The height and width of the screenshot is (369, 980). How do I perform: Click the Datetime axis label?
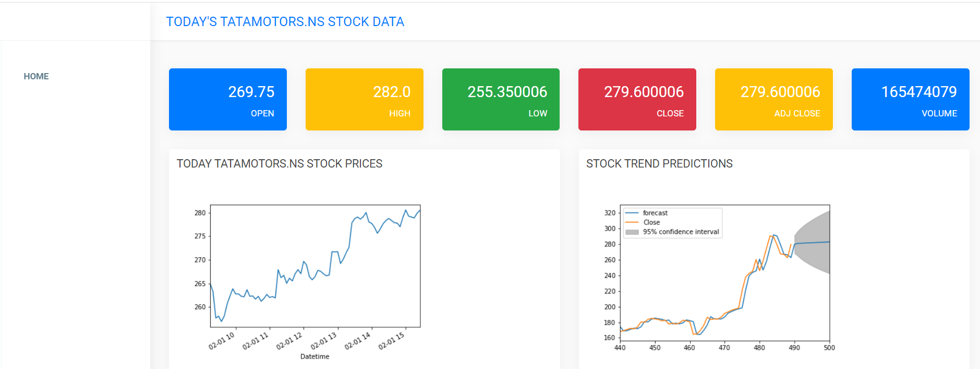(314, 356)
